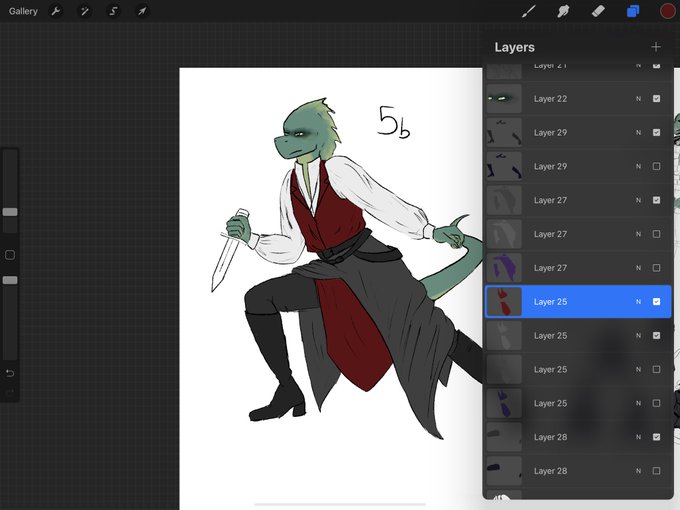Select the Paint brush tool
680x510 pixels.
(x=529, y=11)
